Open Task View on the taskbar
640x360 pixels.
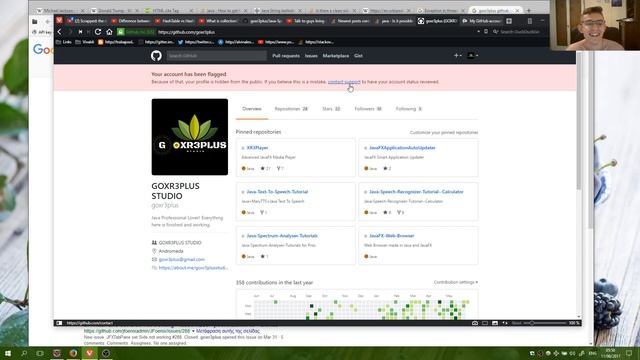tap(40, 353)
